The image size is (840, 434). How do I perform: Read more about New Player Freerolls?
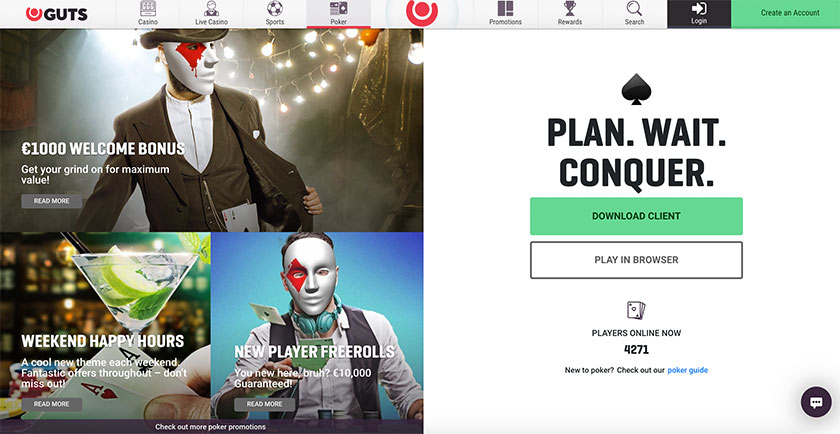pyautogui.click(x=265, y=404)
